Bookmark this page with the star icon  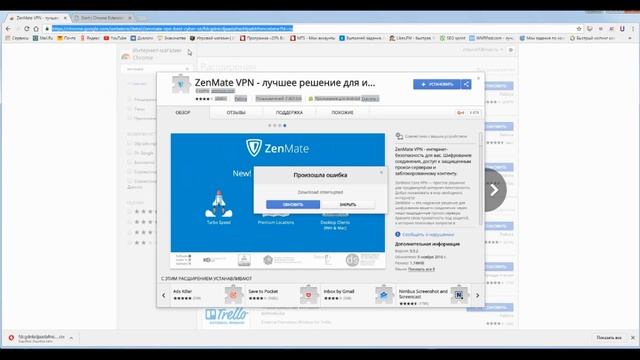[579, 29]
